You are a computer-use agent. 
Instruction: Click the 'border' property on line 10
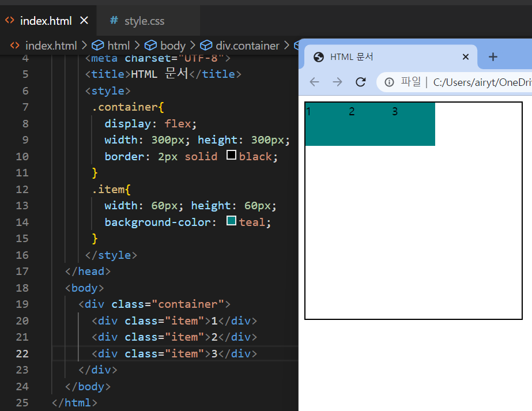point(124,156)
